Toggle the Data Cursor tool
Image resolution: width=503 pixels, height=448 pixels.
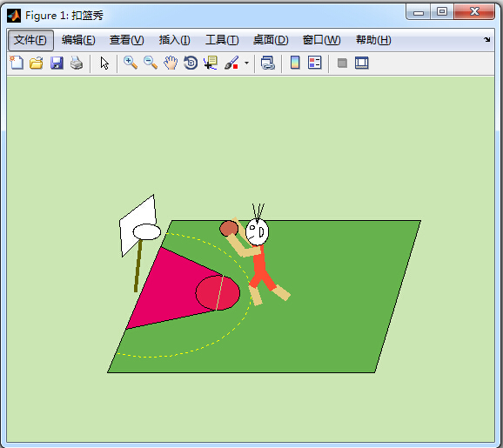click(211, 63)
